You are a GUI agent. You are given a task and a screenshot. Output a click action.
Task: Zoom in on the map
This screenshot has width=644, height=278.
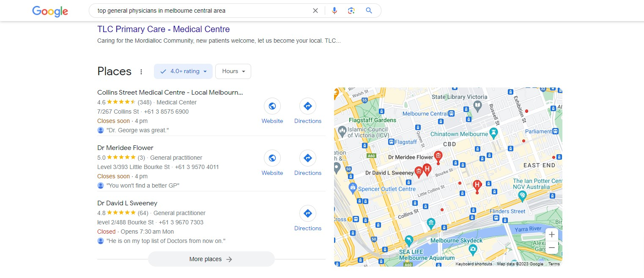click(x=552, y=234)
